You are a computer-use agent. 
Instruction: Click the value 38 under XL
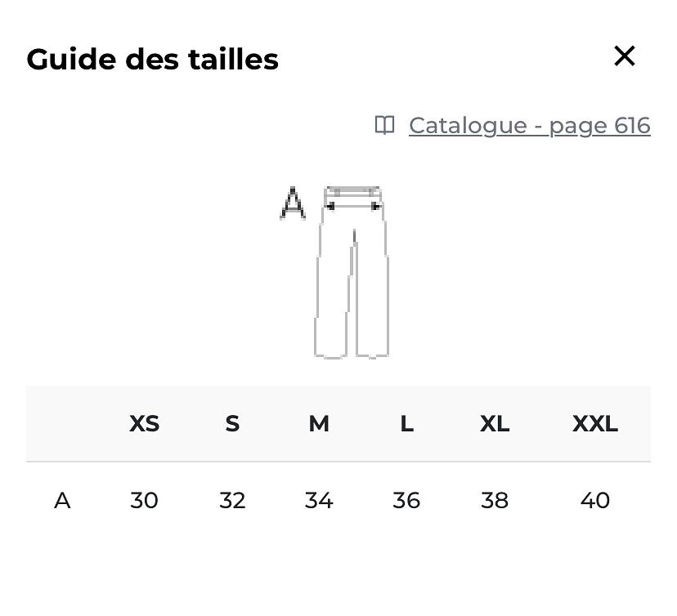[495, 501]
